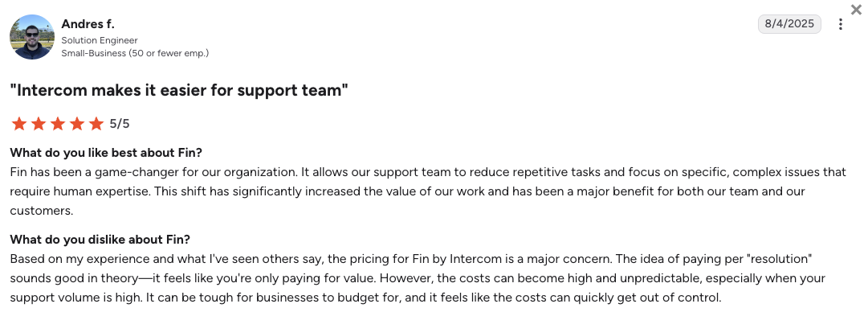Select the fifth orange rating star
The height and width of the screenshot is (312, 868).
tap(96, 123)
